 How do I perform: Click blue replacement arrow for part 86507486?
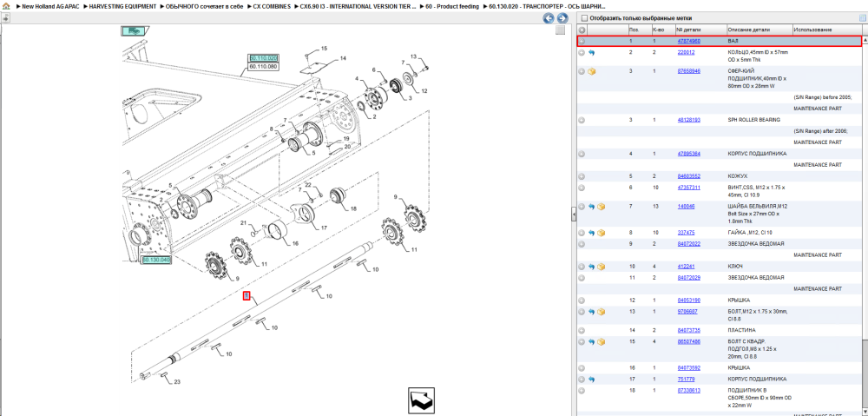[591, 342]
